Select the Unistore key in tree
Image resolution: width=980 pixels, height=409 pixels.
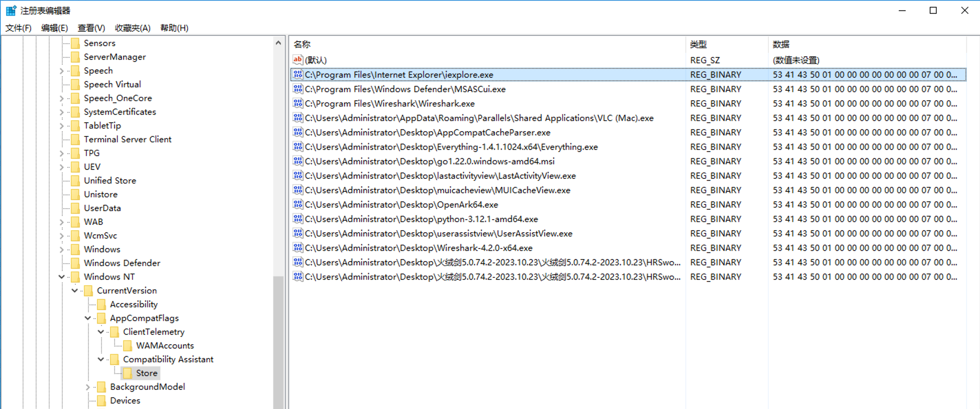(101, 194)
